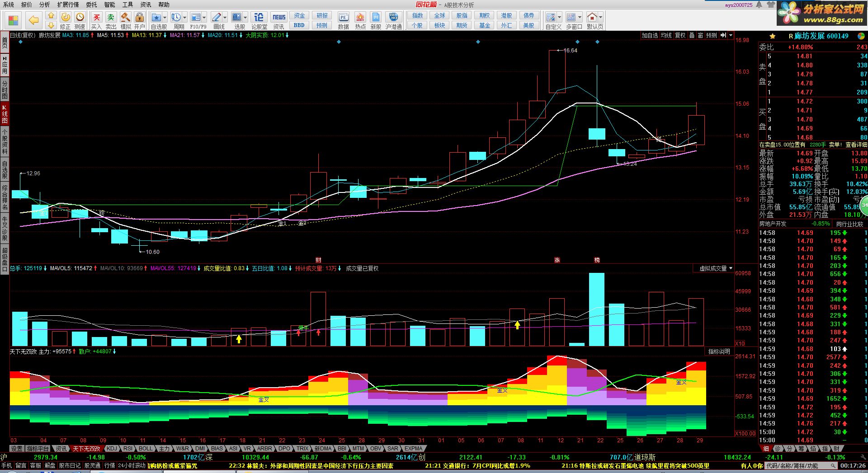Click the 沪港通 SSE HKE icon
Screen dimensions: 868x473
click(x=393, y=17)
